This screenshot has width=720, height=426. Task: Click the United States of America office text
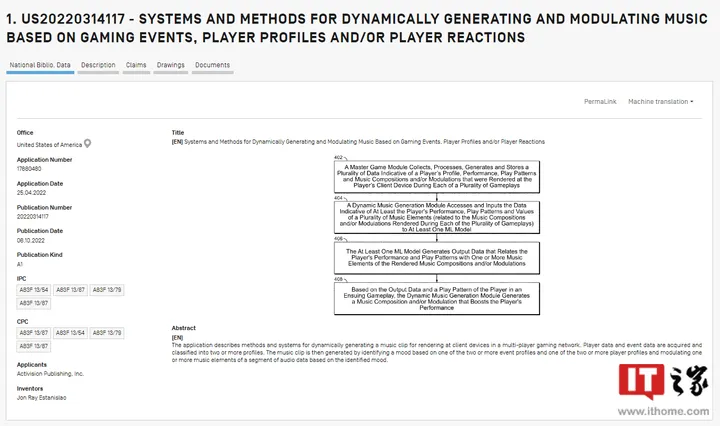point(49,145)
